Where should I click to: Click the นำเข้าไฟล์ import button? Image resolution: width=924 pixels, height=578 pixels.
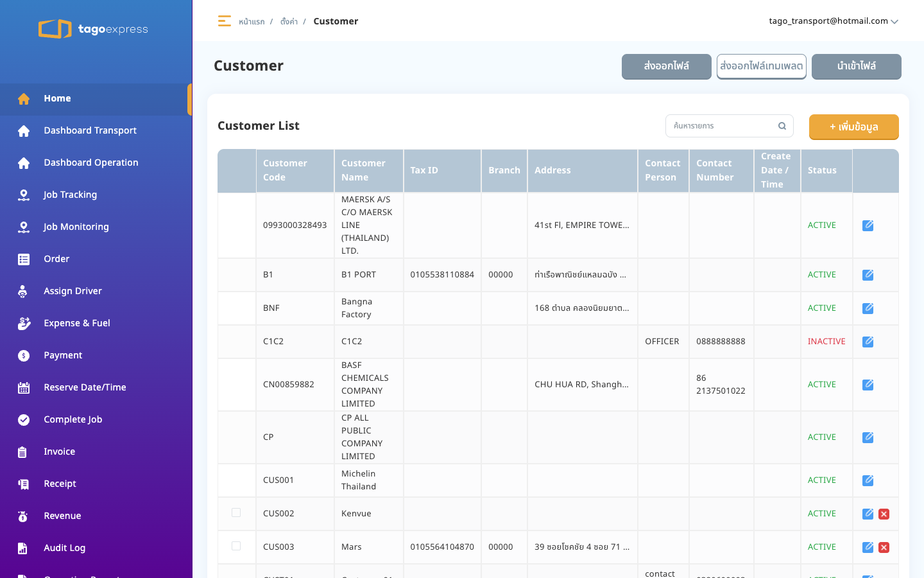(857, 66)
